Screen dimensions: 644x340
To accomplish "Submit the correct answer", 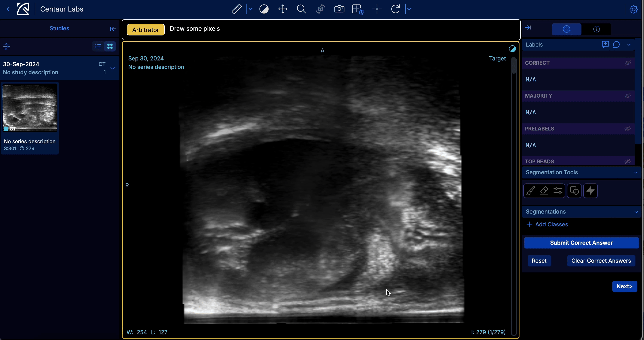I will coord(581,243).
